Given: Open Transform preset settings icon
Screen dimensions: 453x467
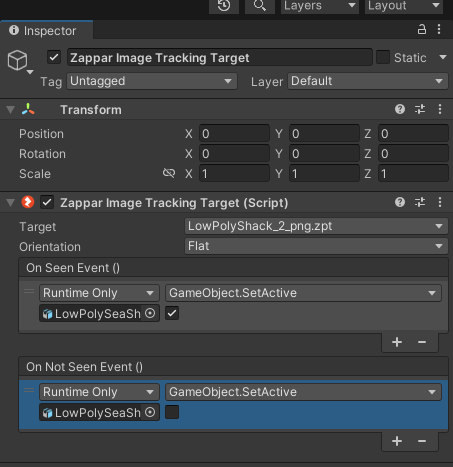Looking at the screenshot, I should click(420, 109).
